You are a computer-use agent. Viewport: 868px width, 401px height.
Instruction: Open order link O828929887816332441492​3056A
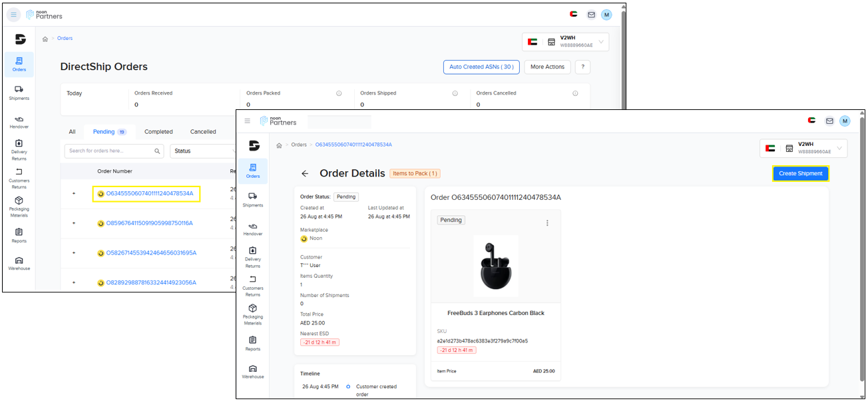click(151, 282)
